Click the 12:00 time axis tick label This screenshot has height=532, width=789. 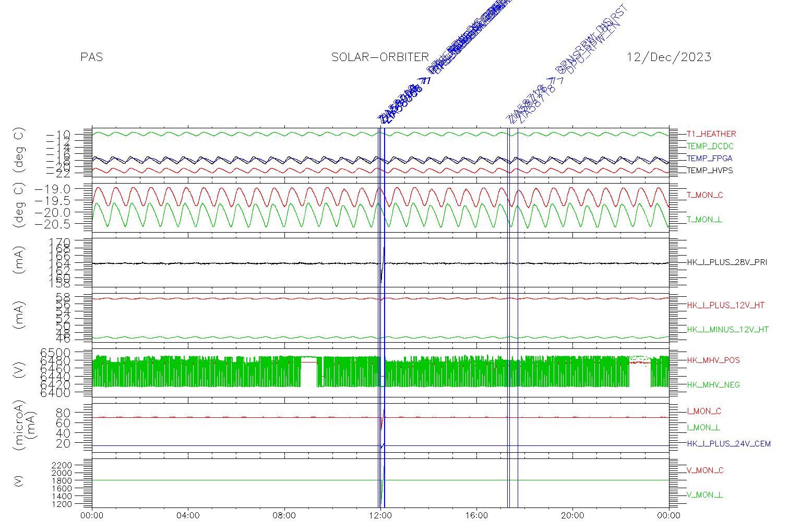coord(380,516)
